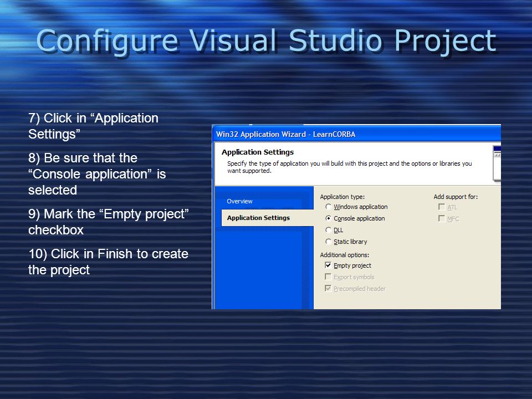The image size is (532, 399).
Task: Click step 10 text about Finish
Action: coord(108,262)
